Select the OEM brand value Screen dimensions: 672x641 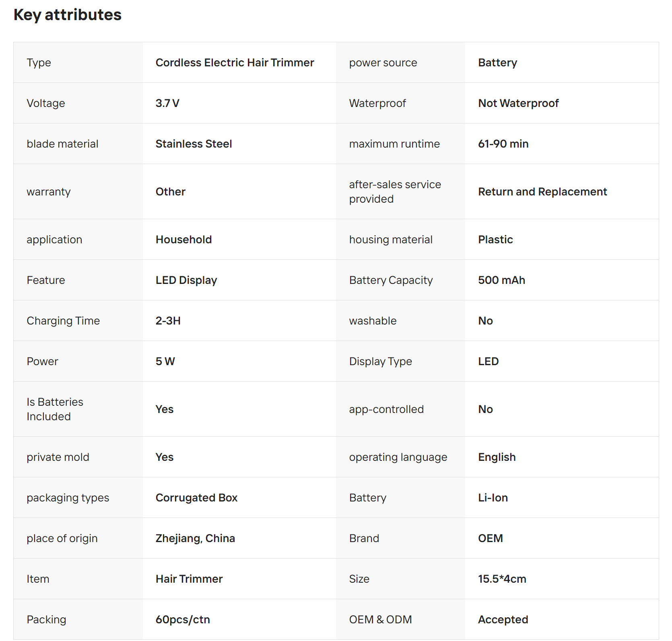tap(490, 538)
